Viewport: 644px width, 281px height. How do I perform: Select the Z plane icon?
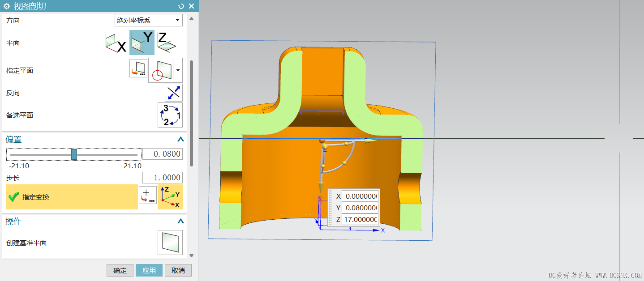(x=166, y=42)
